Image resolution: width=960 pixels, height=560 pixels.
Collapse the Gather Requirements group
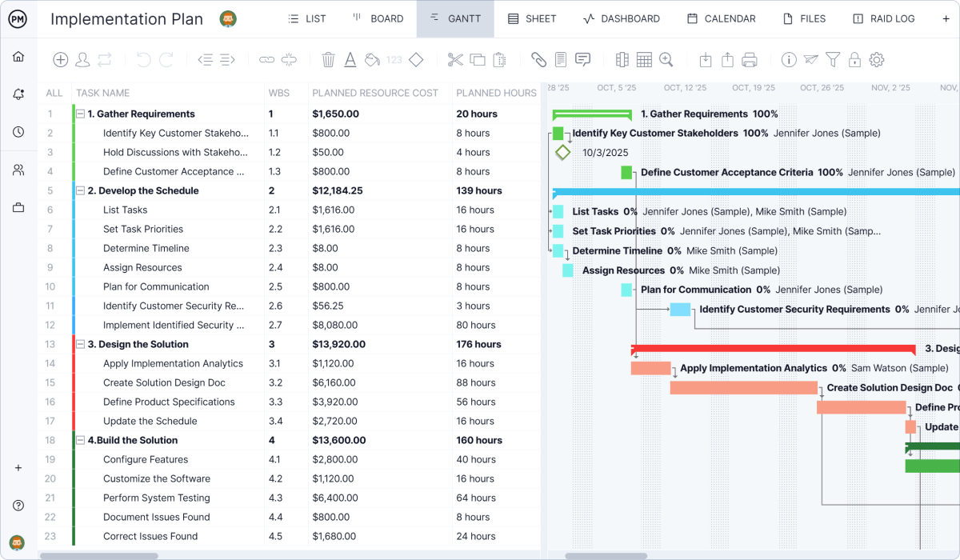(79, 113)
